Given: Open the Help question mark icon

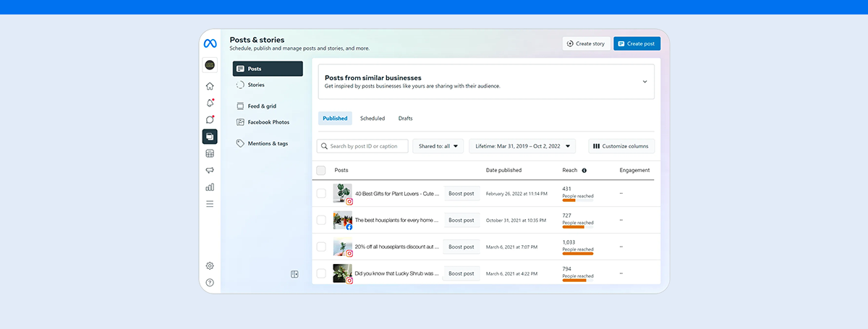Looking at the screenshot, I should click(x=210, y=282).
